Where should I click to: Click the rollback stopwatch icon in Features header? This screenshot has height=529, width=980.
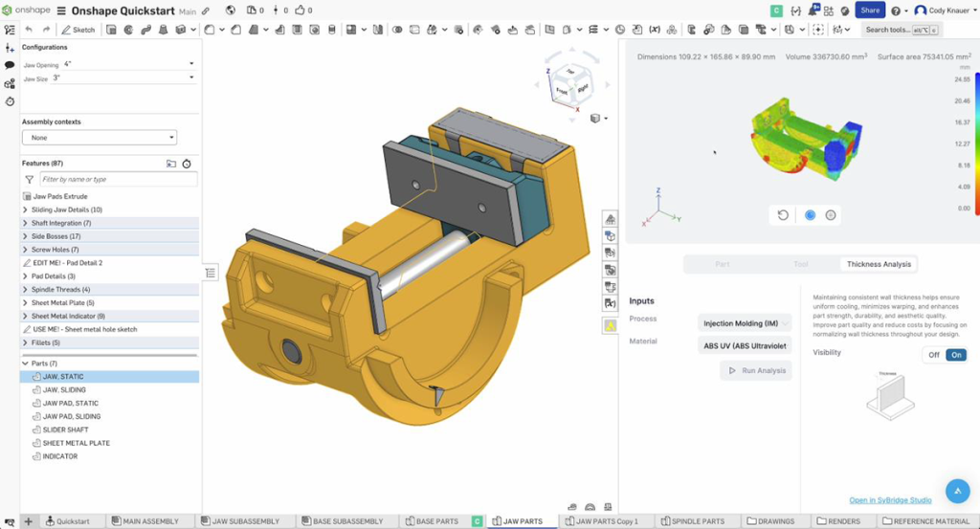[187, 164]
